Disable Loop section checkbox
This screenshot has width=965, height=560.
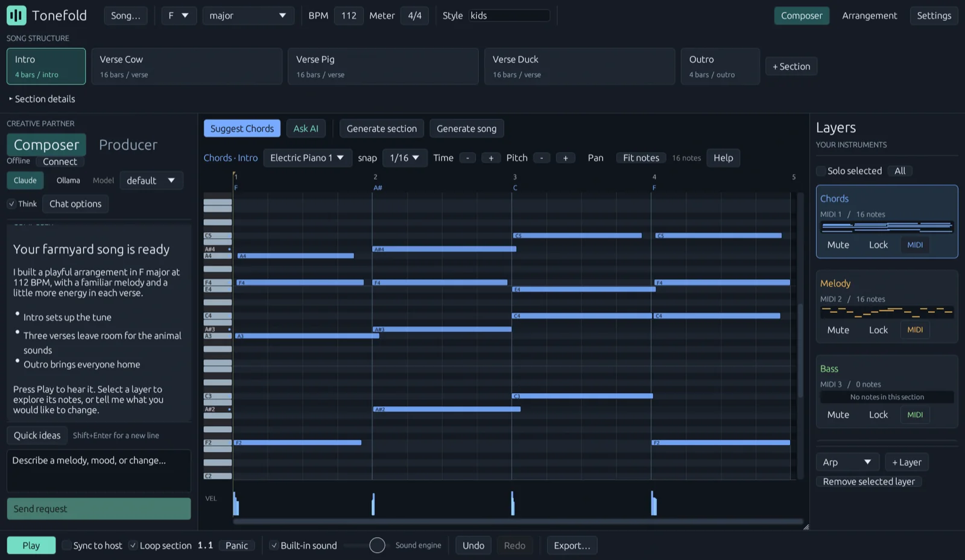[133, 546]
